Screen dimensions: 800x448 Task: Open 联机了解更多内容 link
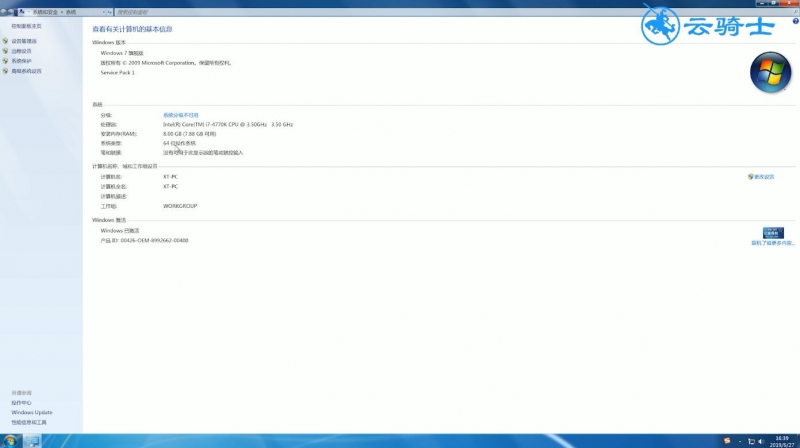coord(773,243)
